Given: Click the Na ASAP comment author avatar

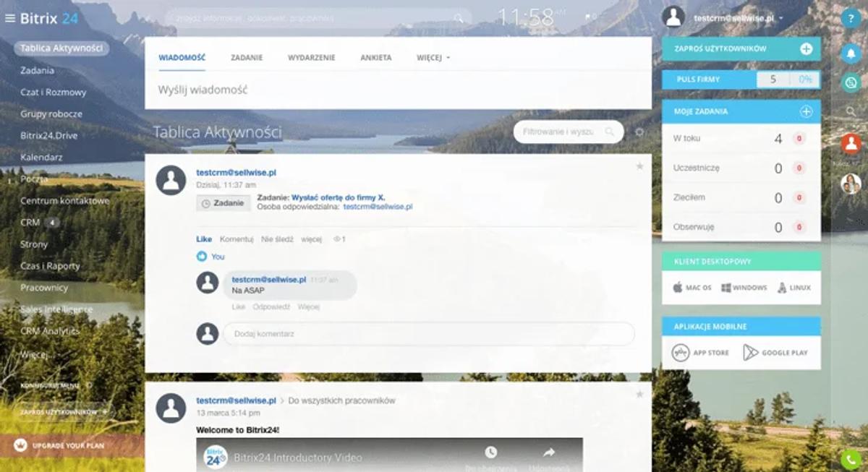Looking at the screenshot, I should [x=208, y=283].
